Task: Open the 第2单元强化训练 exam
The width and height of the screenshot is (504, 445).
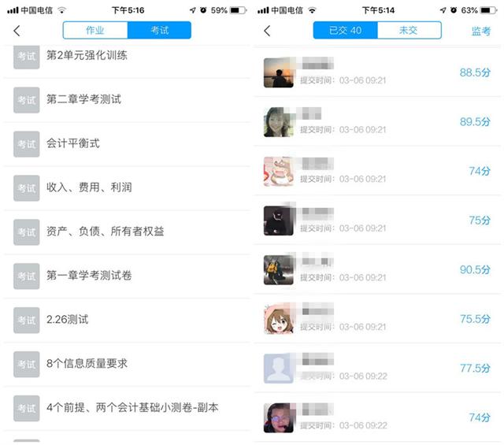Action: pos(127,57)
